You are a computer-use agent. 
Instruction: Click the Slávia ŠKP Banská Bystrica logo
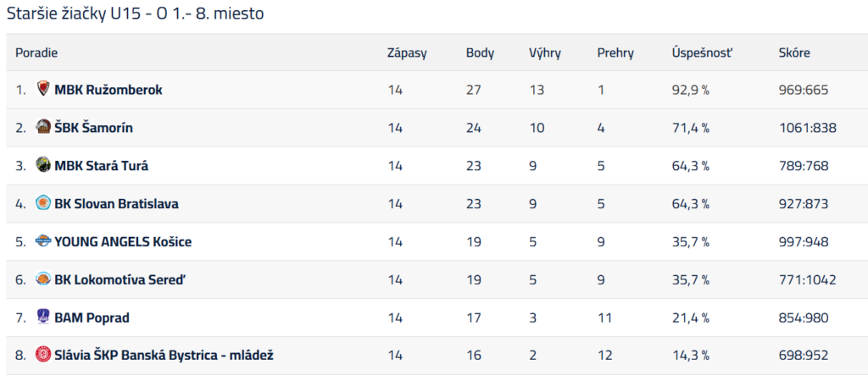tap(43, 355)
